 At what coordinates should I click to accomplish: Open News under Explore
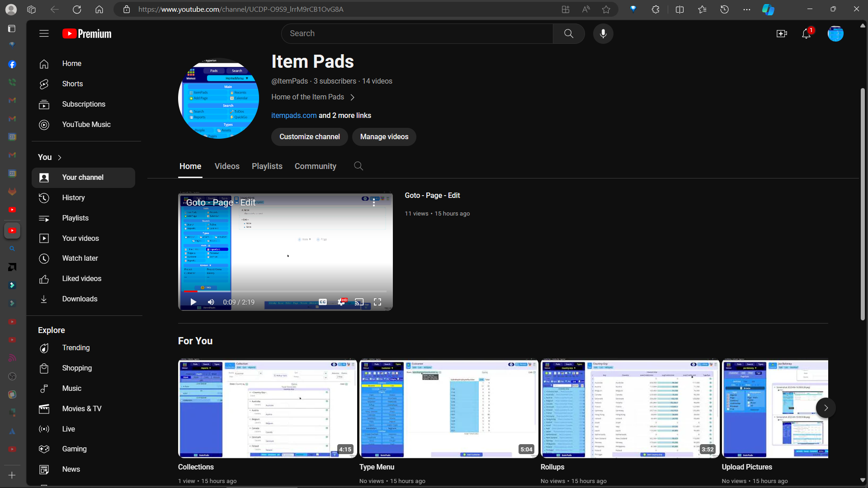[x=83, y=469]
